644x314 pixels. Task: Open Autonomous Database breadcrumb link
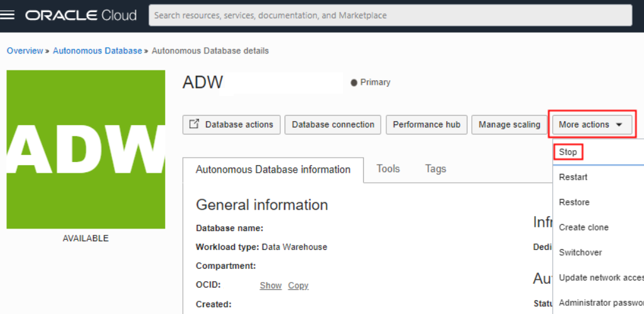coord(97,51)
